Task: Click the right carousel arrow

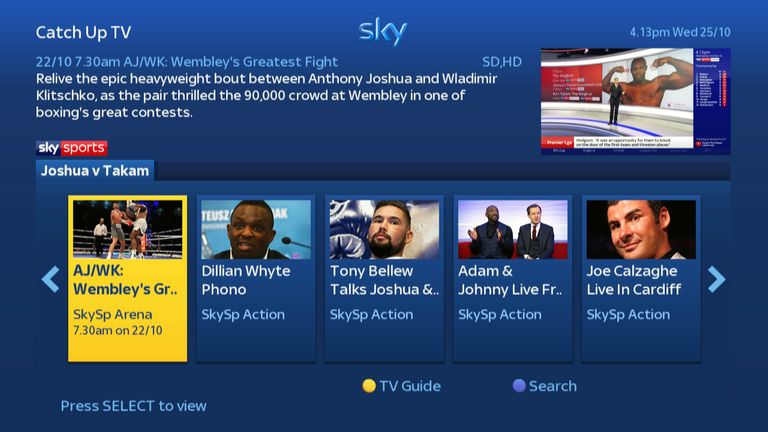Action: [716, 280]
